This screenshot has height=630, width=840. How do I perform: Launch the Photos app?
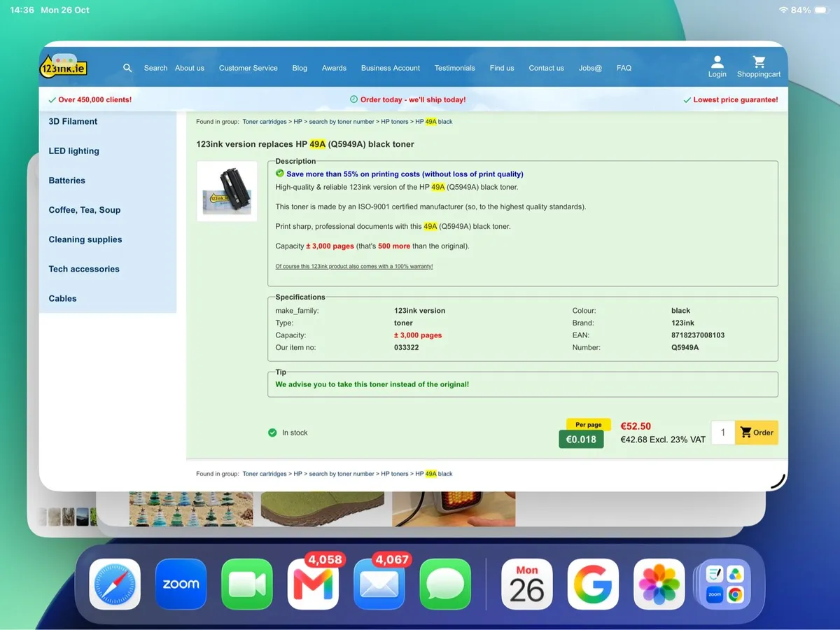coord(659,584)
